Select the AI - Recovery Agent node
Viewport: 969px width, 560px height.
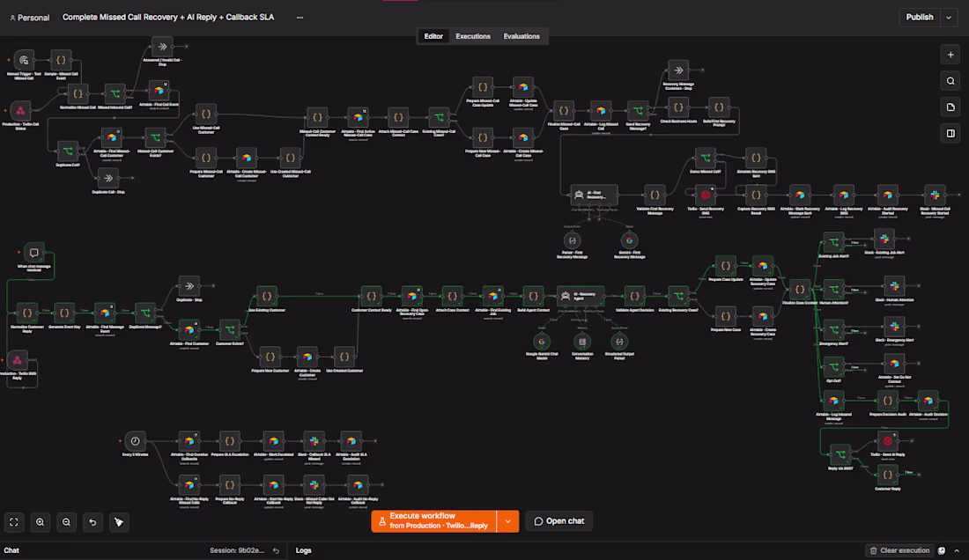pos(581,297)
